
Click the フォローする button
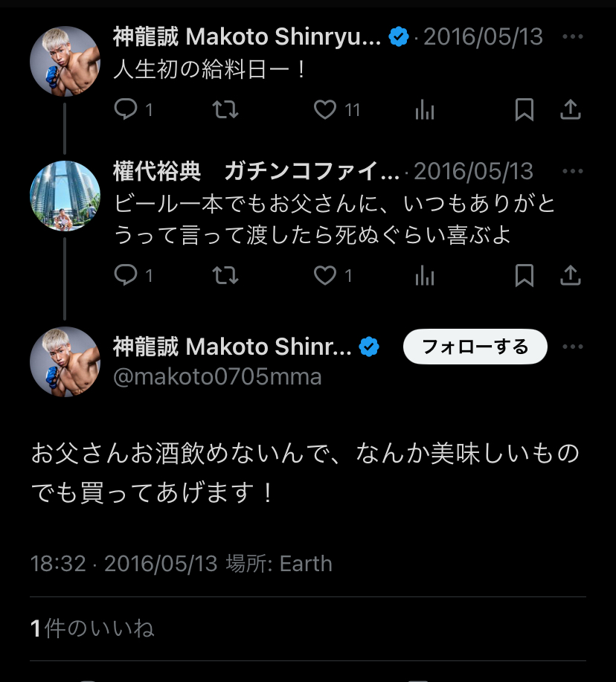475,347
